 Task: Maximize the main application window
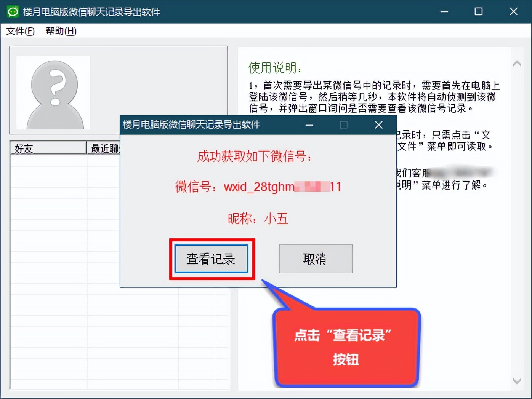[479, 11]
